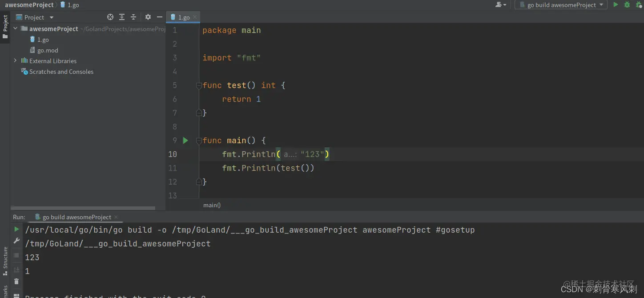Image resolution: width=644 pixels, height=298 pixels.
Task: Click line number 6 in gutter
Action: click(x=174, y=99)
